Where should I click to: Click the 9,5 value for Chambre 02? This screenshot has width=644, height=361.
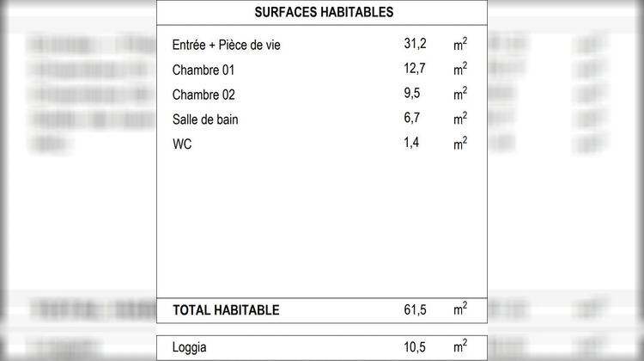411,93
